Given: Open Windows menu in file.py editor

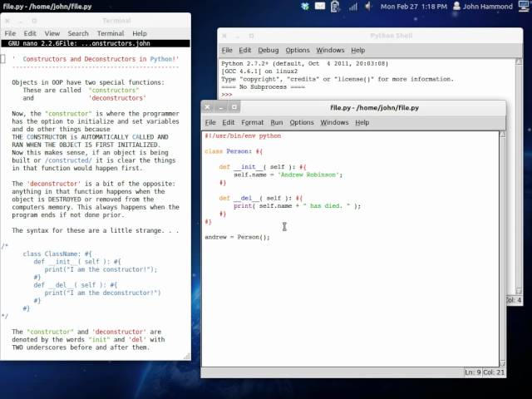Looking at the screenshot, I should click(334, 122).
